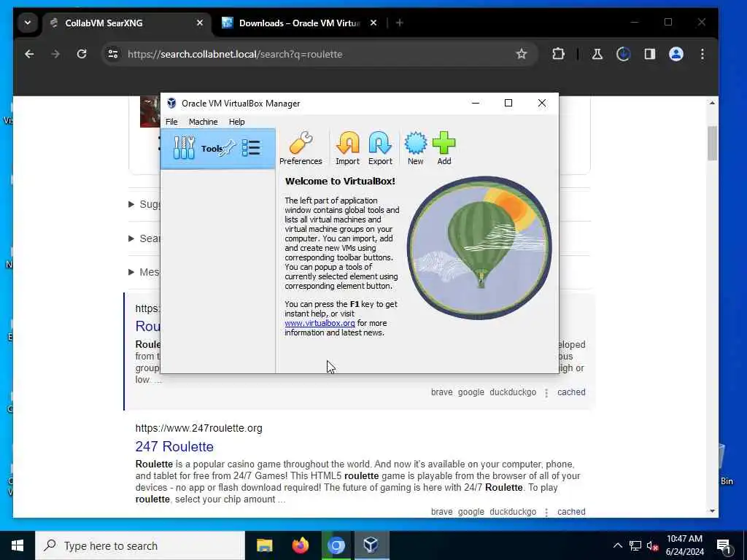Open the Machine menu in VirtualBox
This screenshot has width=747, height=560.
tap(203, 122)
